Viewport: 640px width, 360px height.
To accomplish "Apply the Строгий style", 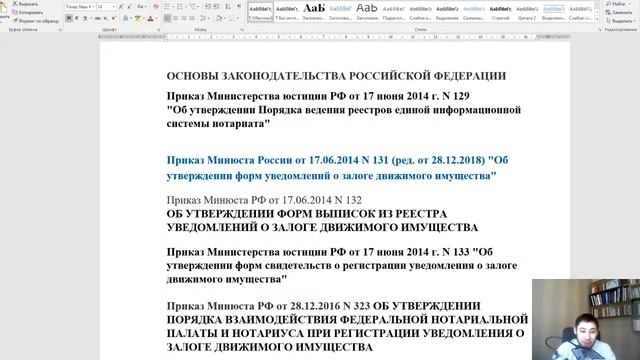I will click(500, 12).
